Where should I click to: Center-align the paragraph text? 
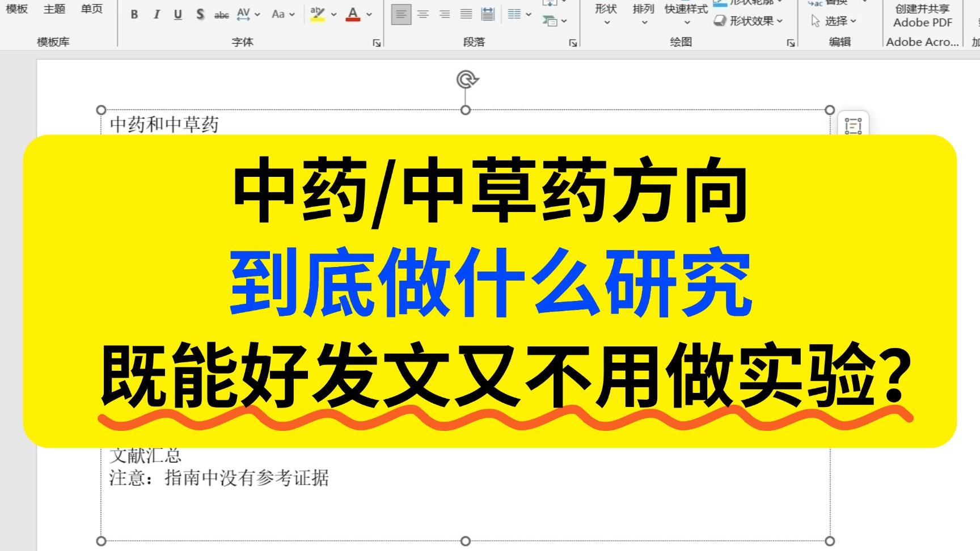(x=423, y=14)
